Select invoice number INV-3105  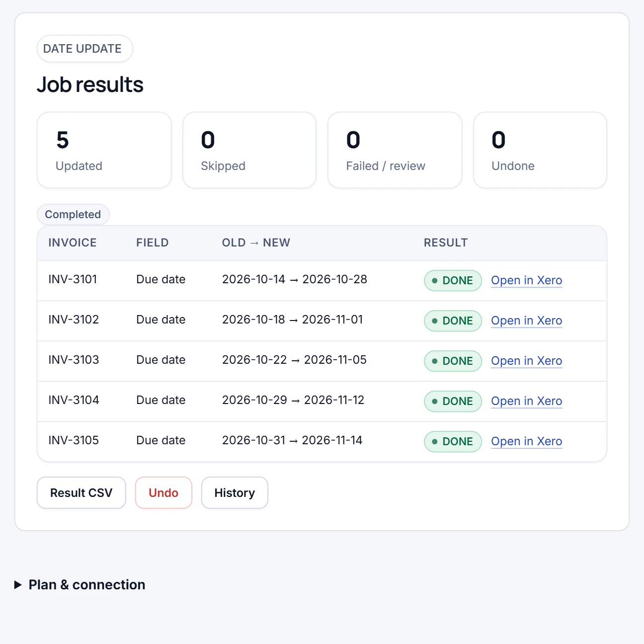click(x=74, y=440)
